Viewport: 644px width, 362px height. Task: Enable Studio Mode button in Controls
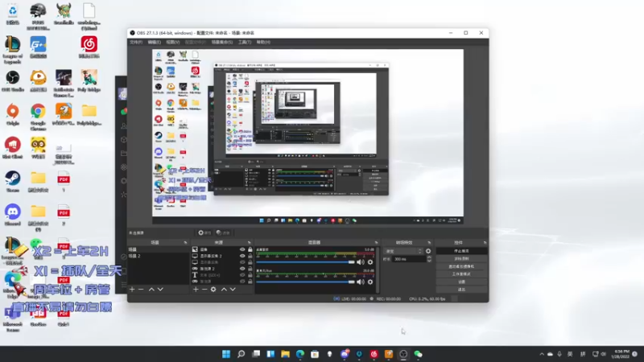point(461,274)
